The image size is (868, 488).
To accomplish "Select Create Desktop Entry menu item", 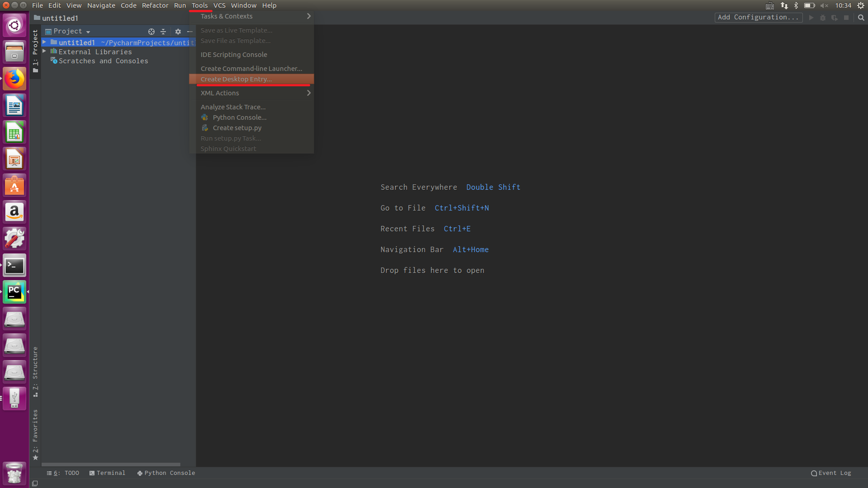I will pyautogui.click(x=236, y=79).
